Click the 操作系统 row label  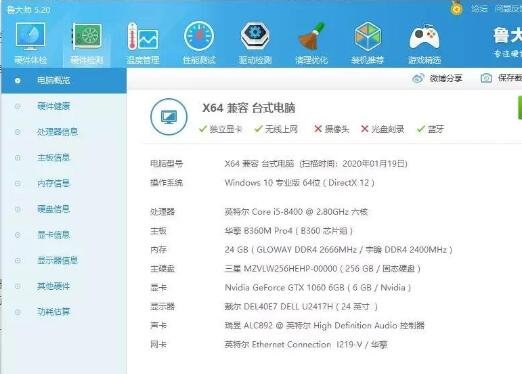coord(166,183)
